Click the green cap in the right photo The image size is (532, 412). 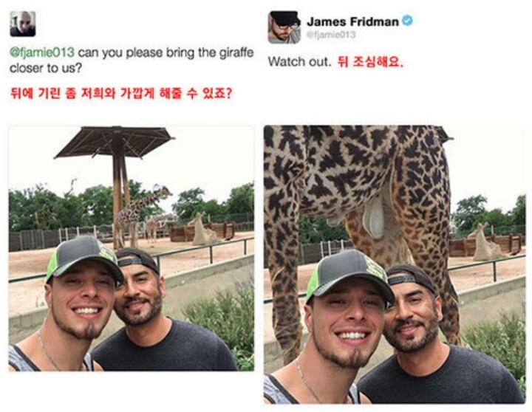(x=349, y=276)
